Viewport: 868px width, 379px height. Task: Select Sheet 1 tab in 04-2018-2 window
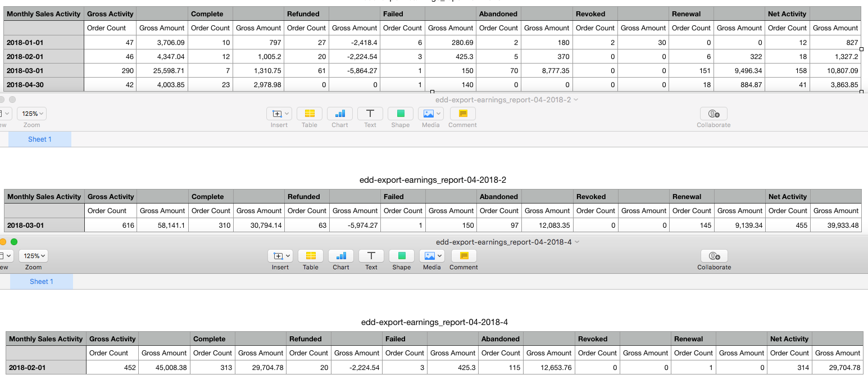coord(40,139)
